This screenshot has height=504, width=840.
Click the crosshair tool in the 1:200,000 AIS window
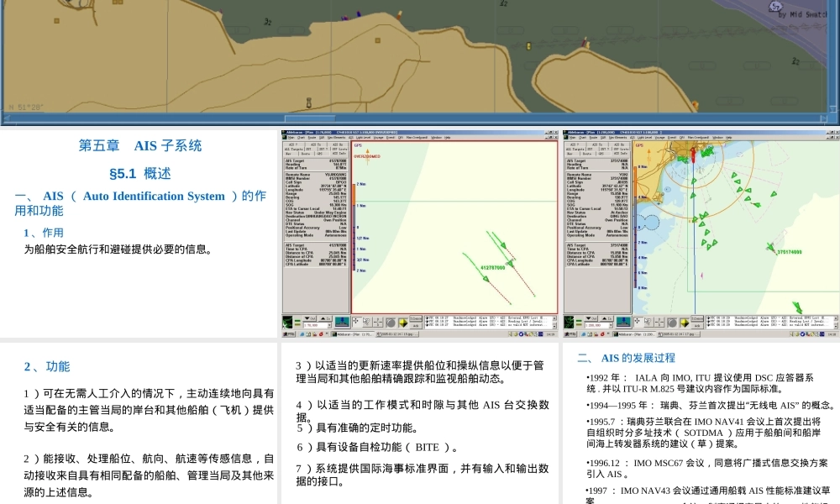click(660, 322)
